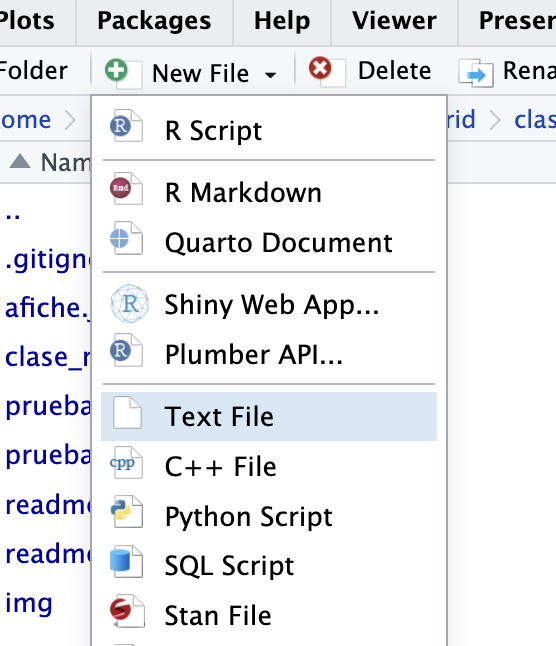The height and width of the screenshot is (646, 556).
Task: Click the New File button label
Action: point(201,73)
